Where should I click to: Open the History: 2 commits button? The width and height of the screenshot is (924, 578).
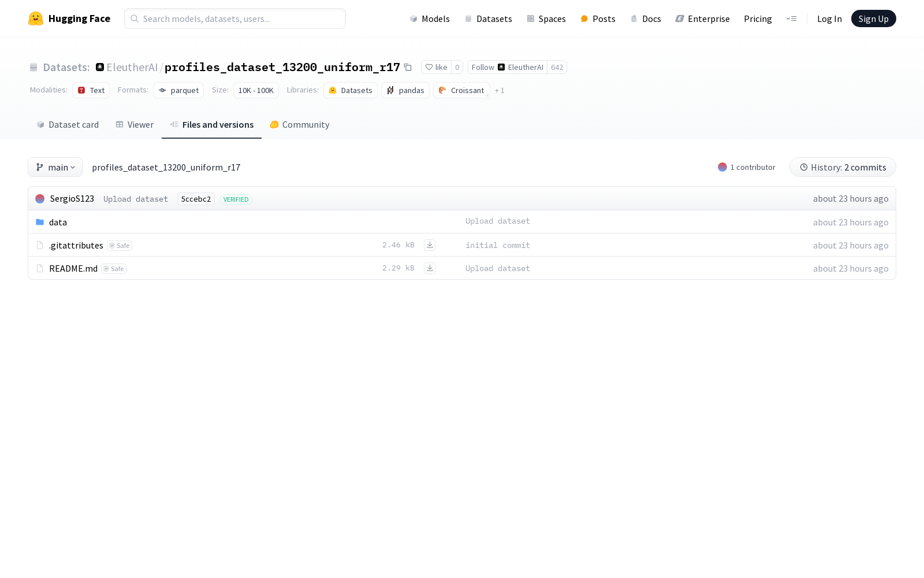(x=843, y=167)
